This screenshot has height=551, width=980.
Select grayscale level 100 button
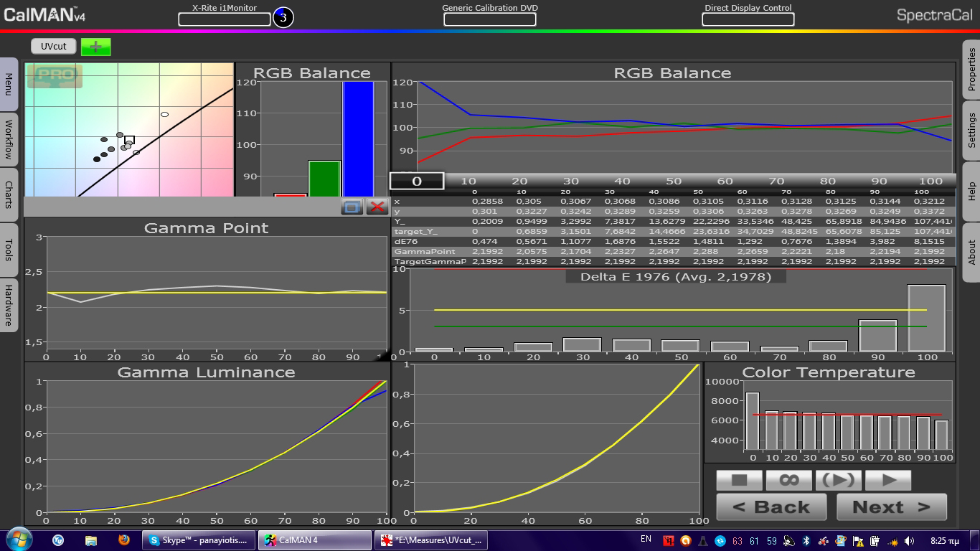point(930,181)
